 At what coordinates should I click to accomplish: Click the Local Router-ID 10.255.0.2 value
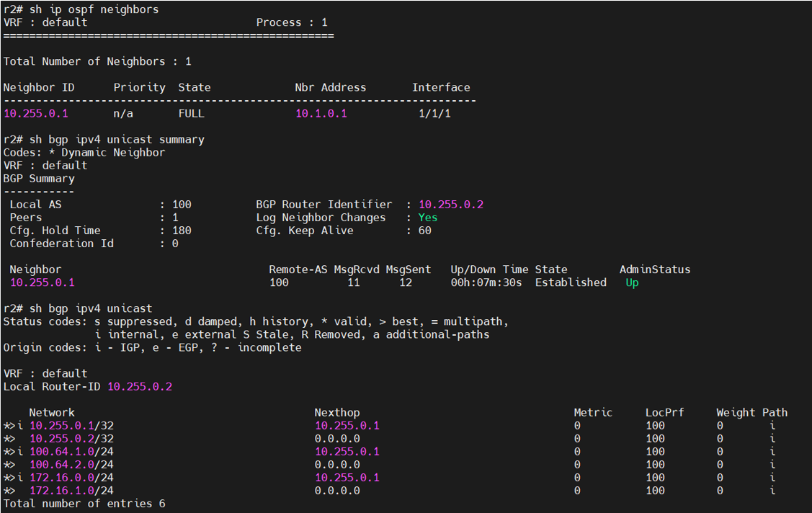point(140,387)
